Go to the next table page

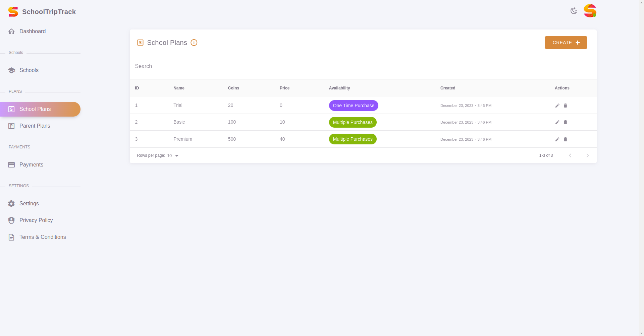tap(587, 155)
